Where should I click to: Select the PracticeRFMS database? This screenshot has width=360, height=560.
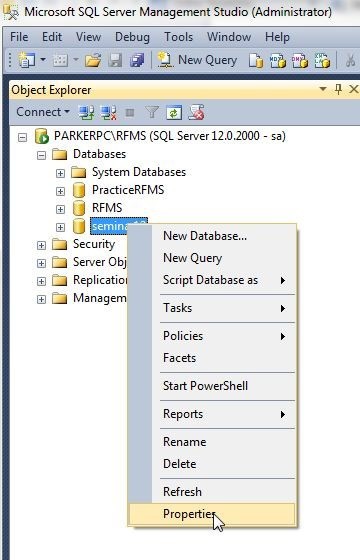[128, 190]
